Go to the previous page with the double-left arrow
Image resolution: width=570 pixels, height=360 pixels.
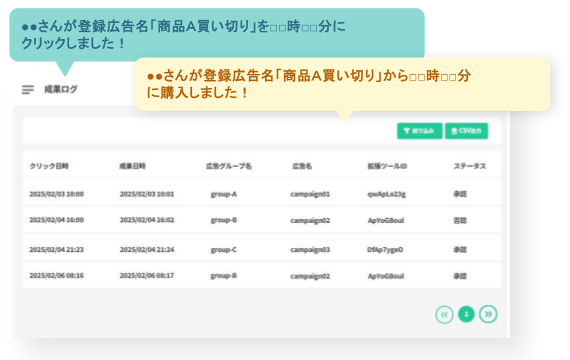pos(444,314)
